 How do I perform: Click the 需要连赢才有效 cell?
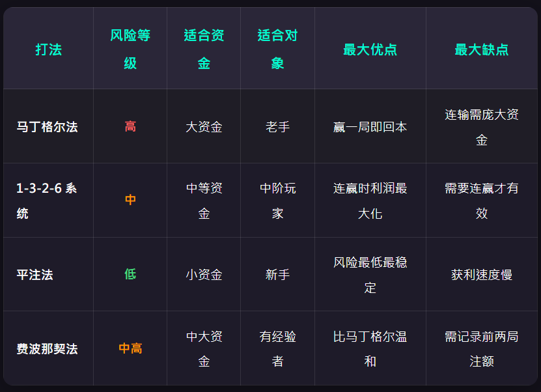[x=482, y=201]
